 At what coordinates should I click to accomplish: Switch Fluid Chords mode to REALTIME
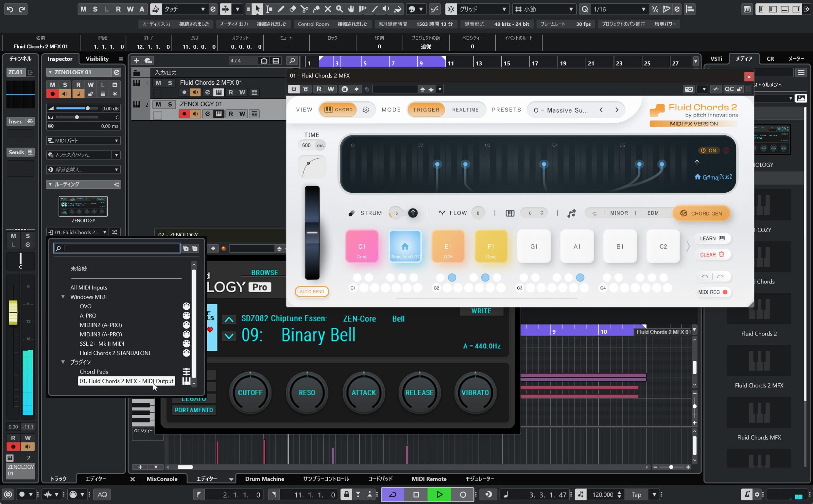pyautogui.click(x=465, y=110)
